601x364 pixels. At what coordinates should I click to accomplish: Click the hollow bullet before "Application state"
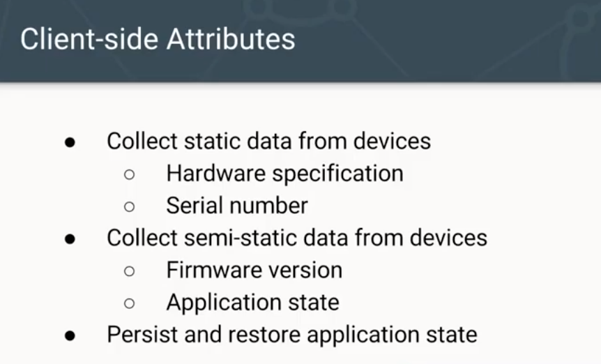129,303
